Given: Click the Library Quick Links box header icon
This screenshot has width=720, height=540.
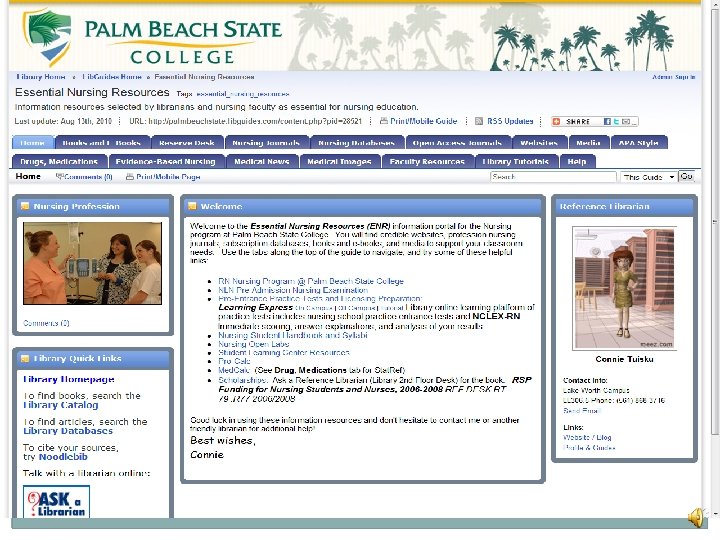Looking at the screenshot, I should 25,359.
